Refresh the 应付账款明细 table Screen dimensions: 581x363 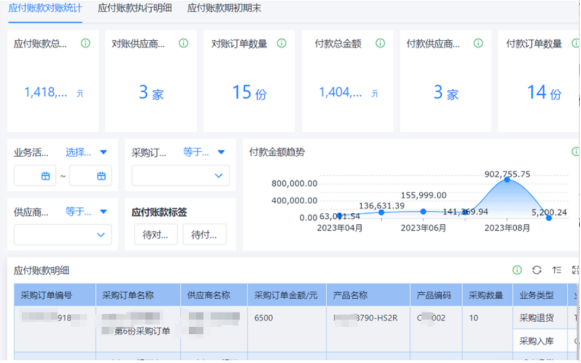coord(537,270)
